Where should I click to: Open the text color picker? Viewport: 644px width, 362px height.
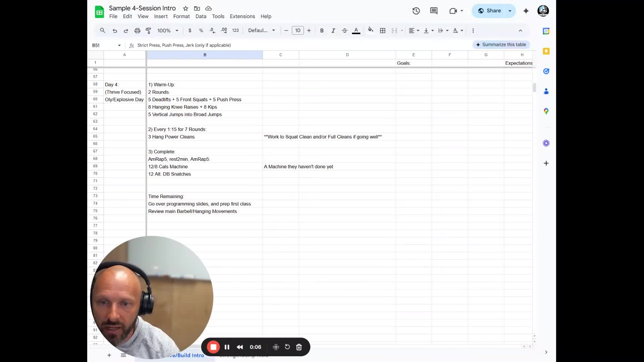point(356,31)
